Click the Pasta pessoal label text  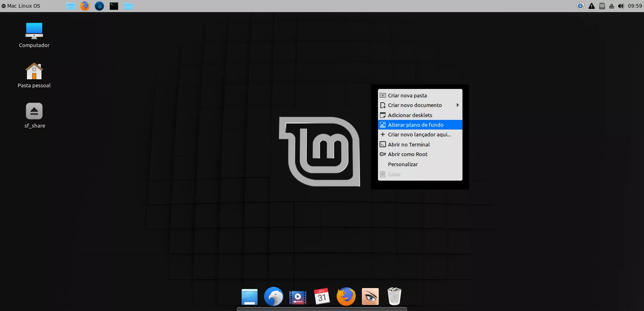(x=34, y=86)
